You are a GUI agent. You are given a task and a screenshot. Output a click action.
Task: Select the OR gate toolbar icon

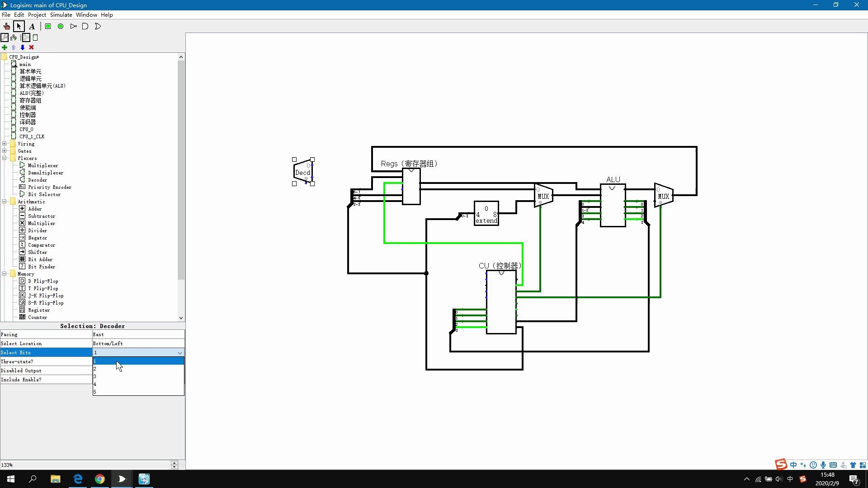[x=98, y=26]
